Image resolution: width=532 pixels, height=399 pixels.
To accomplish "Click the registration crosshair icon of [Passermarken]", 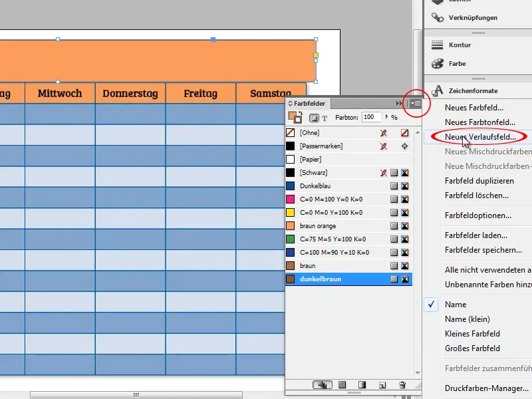I will click(404, 146).
